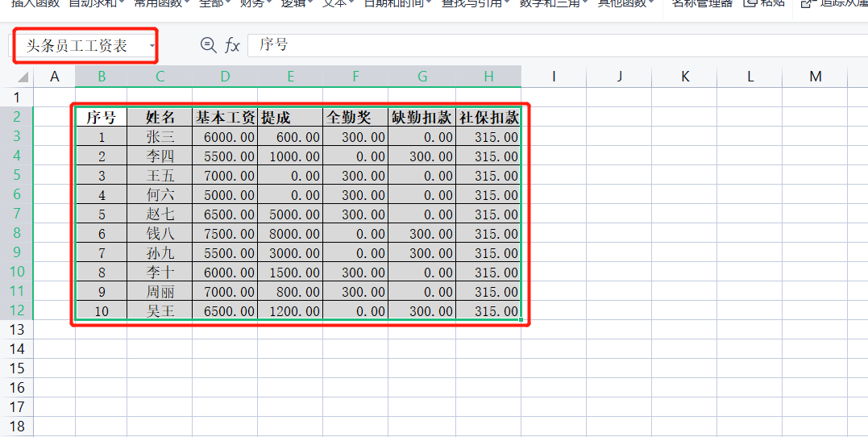
Task: Click 钱八's base salary 7500.00
Action: [225, 233]
